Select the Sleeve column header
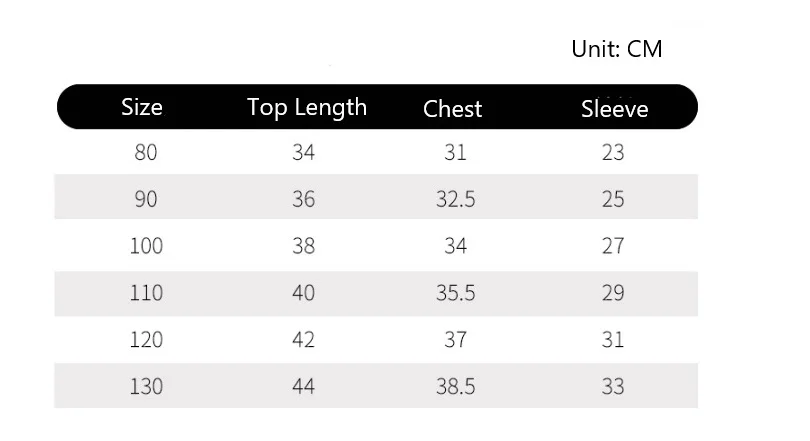Image resolution: width=810 pixels, height=441 pixels. click(x=614, y=108)
